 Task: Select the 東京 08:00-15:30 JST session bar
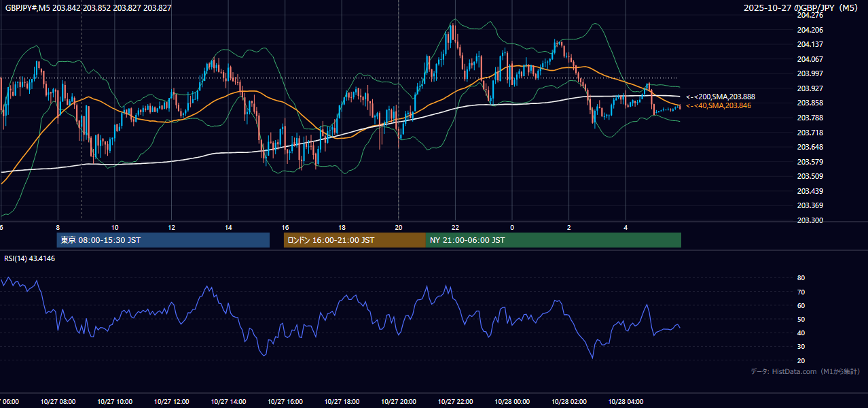coord(163,240)
